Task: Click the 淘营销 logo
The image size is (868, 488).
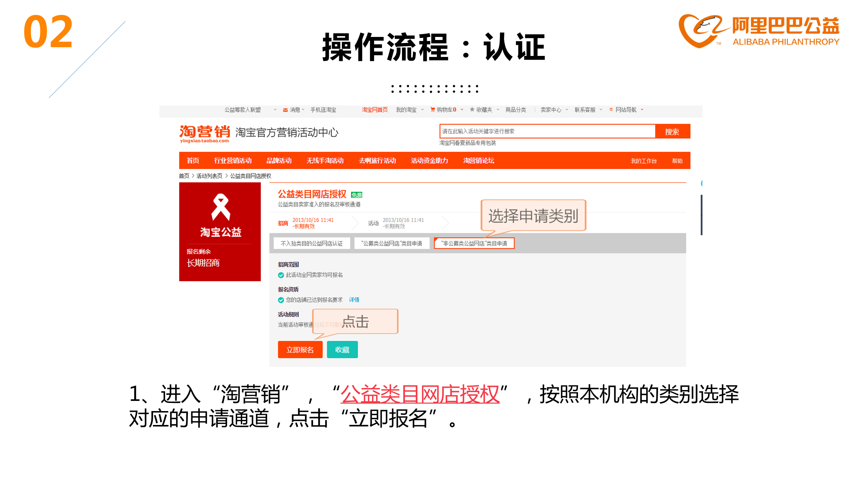Action: (x=205, y=134)
